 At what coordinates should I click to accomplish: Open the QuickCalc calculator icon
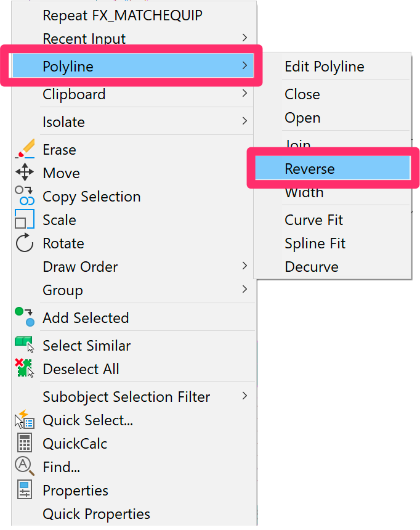coord(25,442)
